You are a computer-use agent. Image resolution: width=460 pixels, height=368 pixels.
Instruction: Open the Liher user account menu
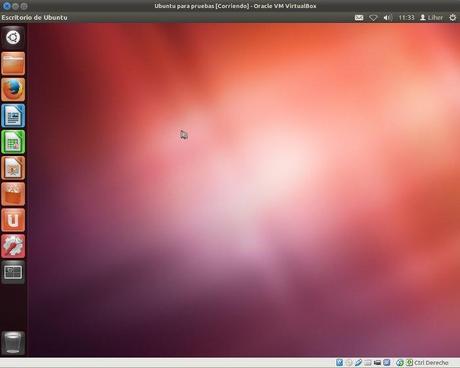click(431, 18)
